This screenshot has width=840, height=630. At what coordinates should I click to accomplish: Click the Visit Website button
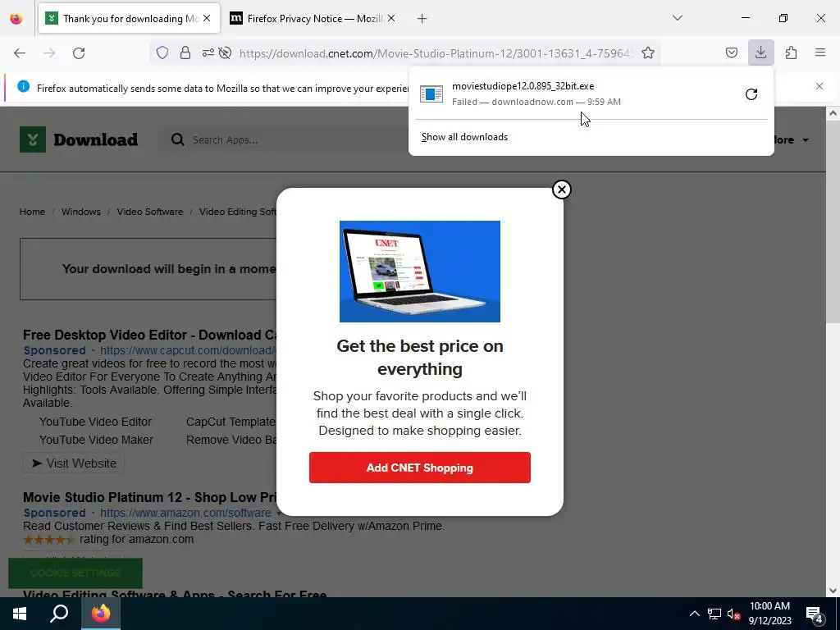tap(74, 463)
